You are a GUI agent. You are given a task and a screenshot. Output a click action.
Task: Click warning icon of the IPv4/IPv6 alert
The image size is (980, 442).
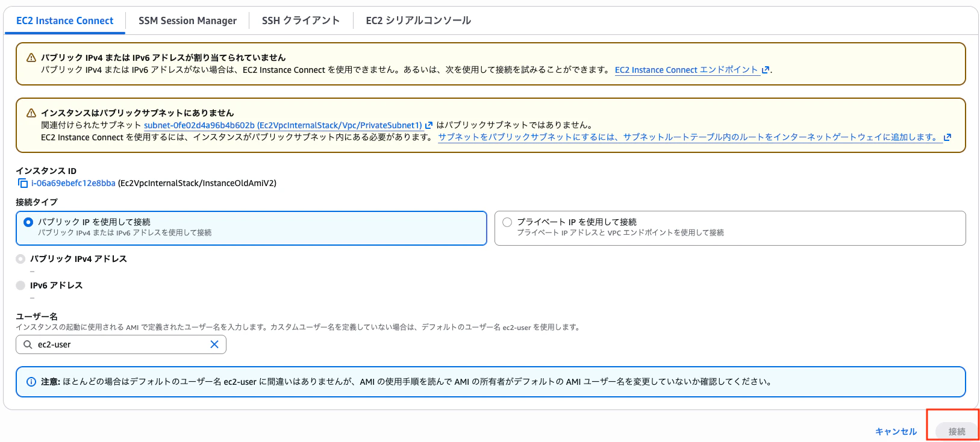click(x=31, y=58)
